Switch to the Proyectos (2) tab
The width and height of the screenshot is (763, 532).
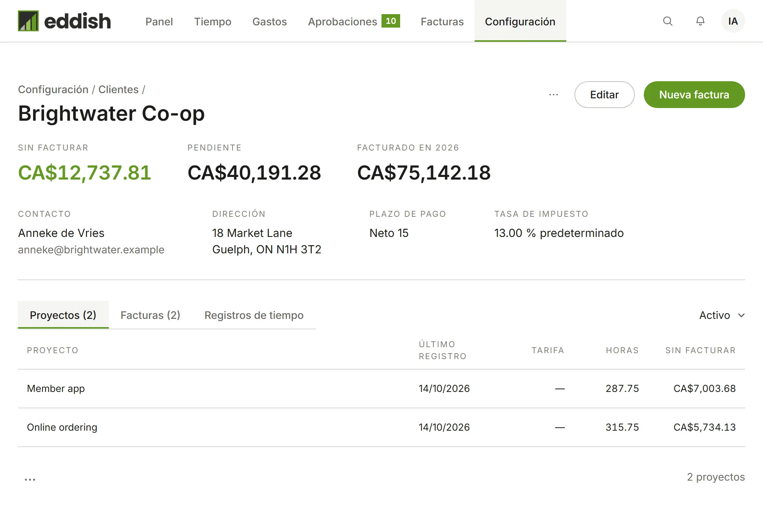(x=63, y=315)
